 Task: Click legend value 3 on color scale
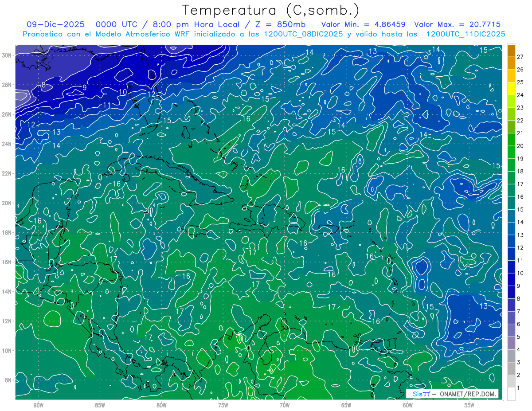tap(519, 362)
